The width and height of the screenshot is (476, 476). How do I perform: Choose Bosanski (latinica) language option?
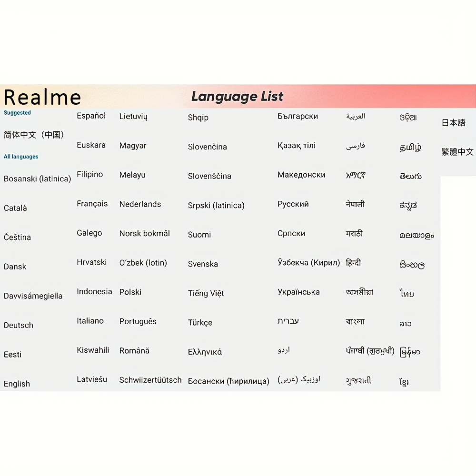tap(37, 178)
